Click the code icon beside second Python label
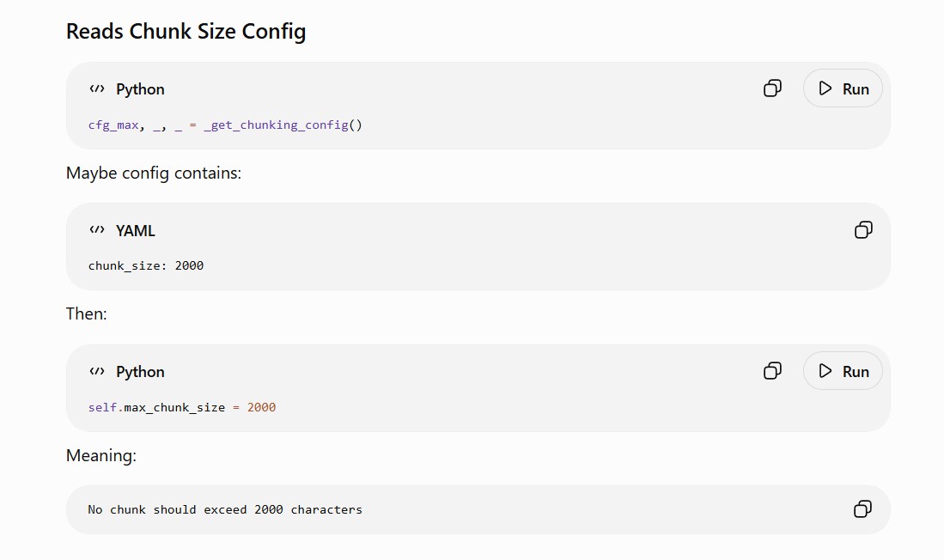The height and width of the screenshot is (560, 944). (97, 371)
